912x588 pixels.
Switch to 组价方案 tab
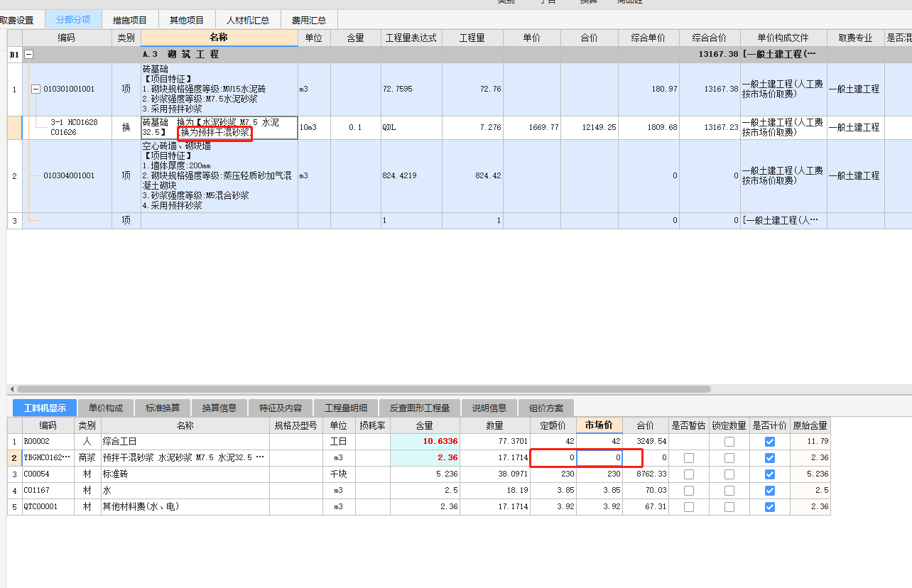(546, 408)
